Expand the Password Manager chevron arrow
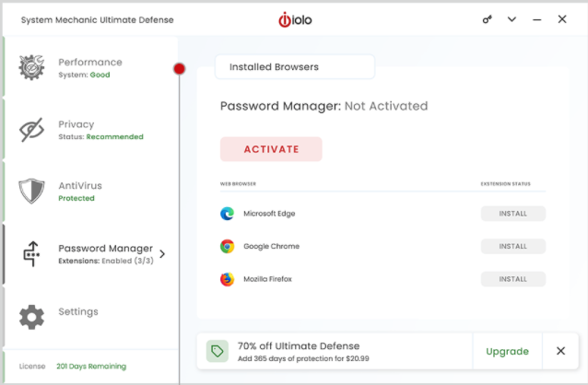The width and height of the screenshot is (588, 385). click(x=163, y=253)
